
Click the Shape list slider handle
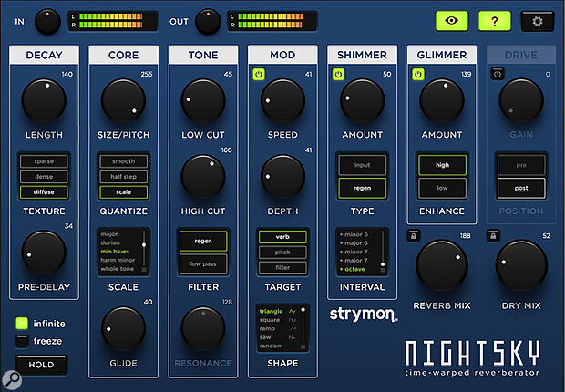coord(303,309)
